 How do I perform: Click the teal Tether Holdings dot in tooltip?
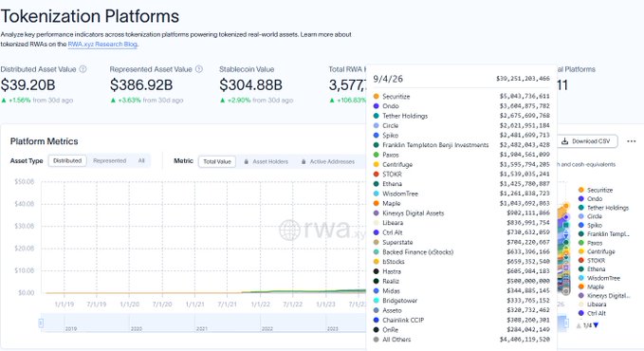[x=376, y=116]
